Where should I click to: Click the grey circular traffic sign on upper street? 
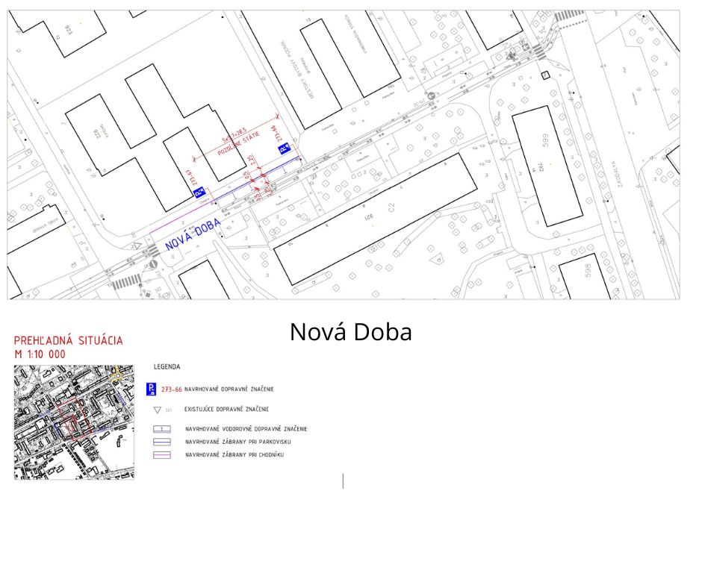pyautogui.click(x=430, y=95)
